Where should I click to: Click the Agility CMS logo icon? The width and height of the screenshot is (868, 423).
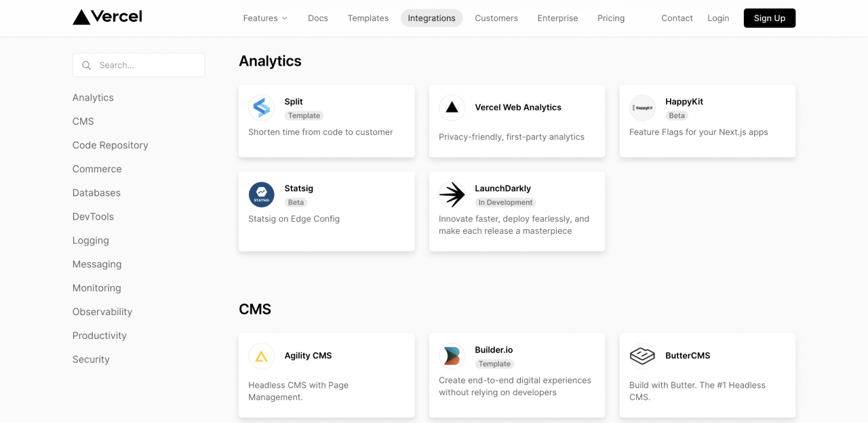click(262, 356)
